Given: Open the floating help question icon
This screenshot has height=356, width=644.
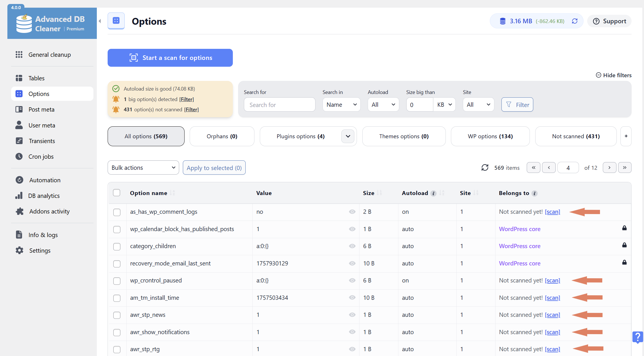Looking at the screenshot, I should click(637, 337).
